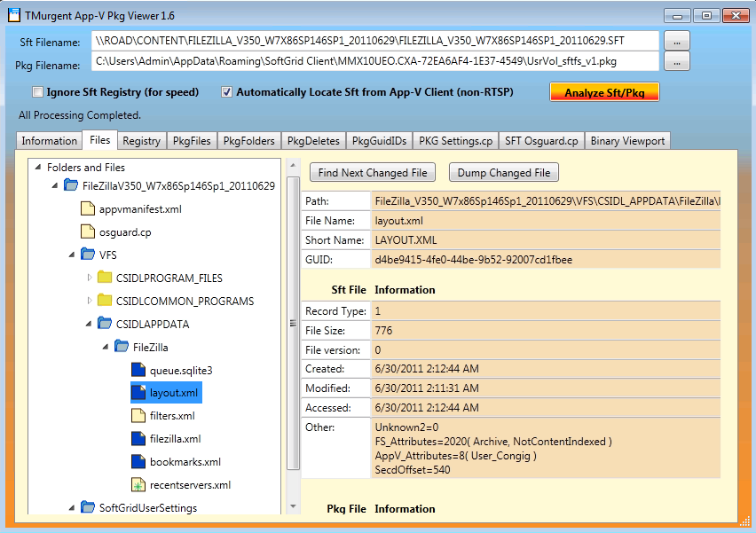The width and height of the screenshot is (756, 533).
Task: Open the Registry tab
Action: 141,141
